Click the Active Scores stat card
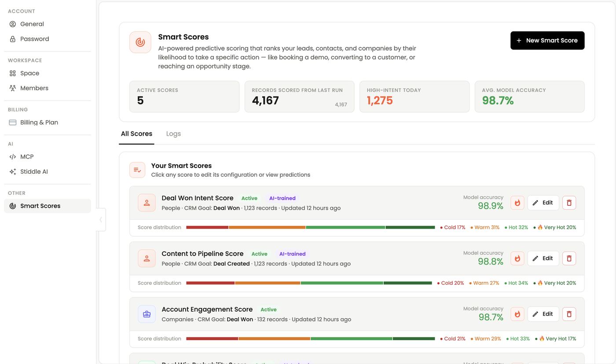Viewport: 616px width, 364px height. 184,96
